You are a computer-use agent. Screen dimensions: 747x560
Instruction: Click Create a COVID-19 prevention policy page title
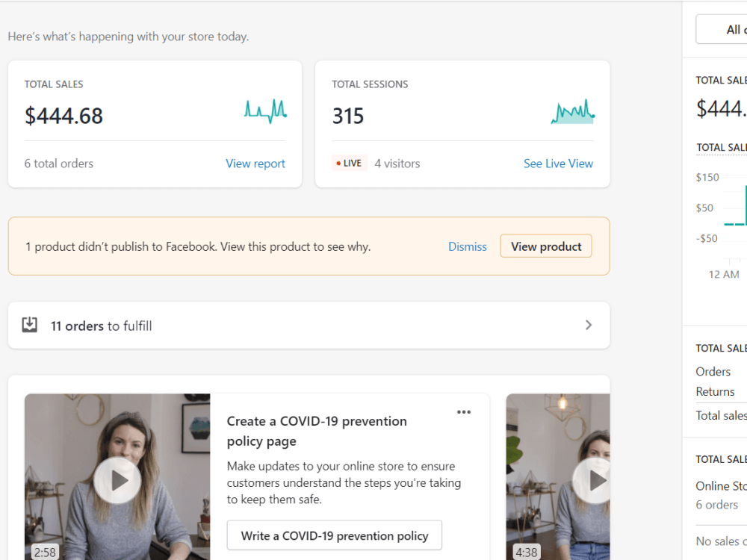tap(317, 431)
